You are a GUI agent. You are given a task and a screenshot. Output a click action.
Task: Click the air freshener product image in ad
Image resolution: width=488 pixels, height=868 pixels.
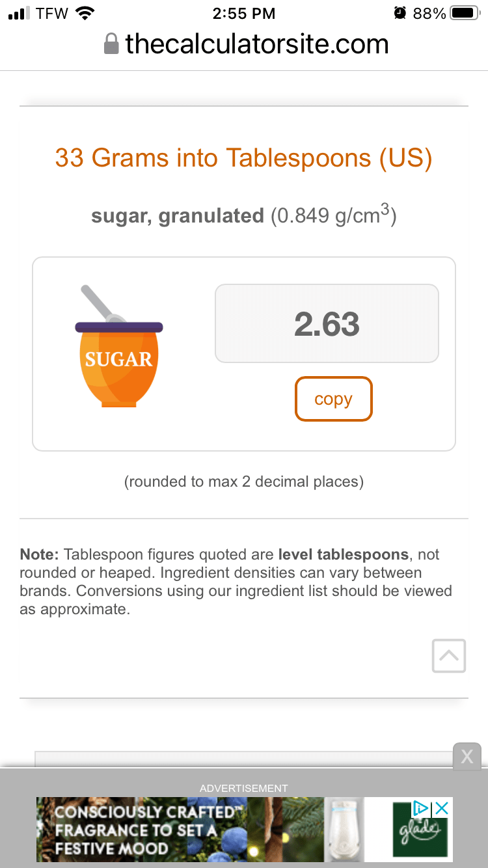coord(343,830)
